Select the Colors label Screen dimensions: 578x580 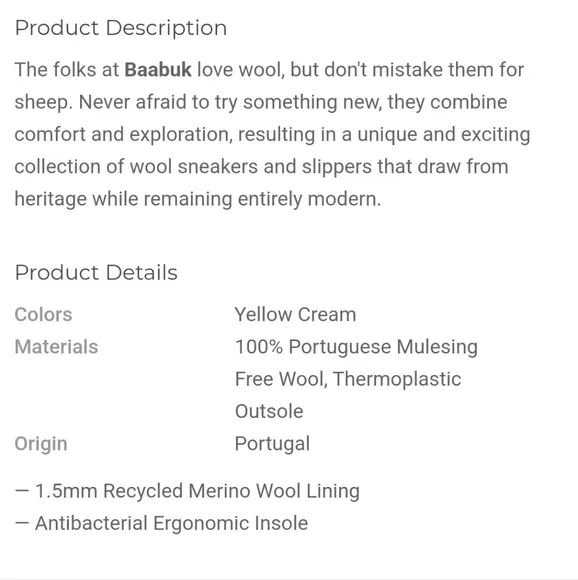click(43, 315)
